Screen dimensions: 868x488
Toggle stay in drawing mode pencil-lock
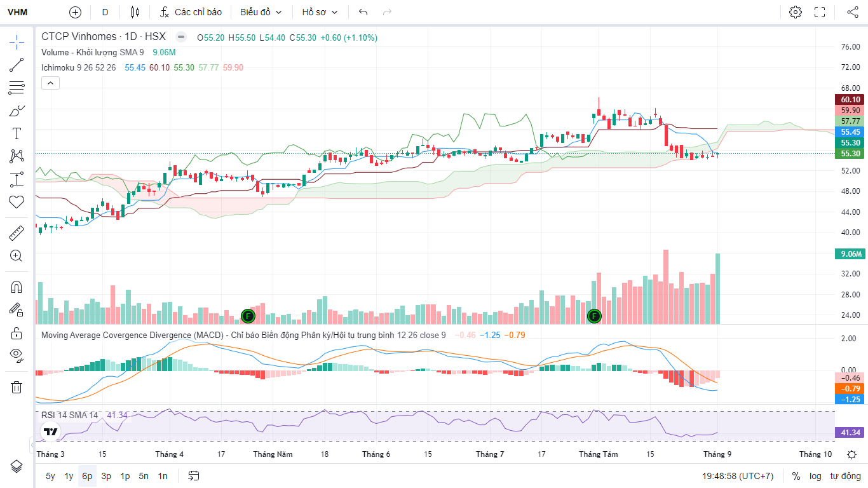tap(17, 309)
